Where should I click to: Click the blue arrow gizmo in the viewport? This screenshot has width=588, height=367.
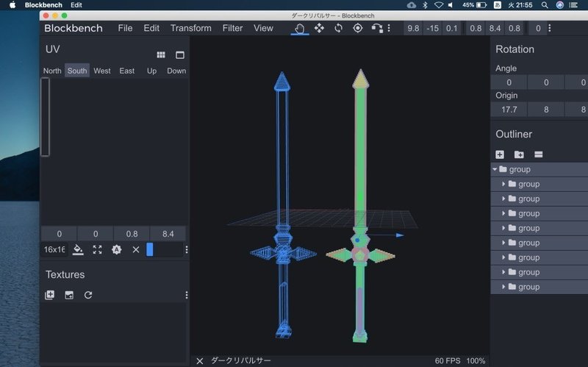(x=400, y=235)
